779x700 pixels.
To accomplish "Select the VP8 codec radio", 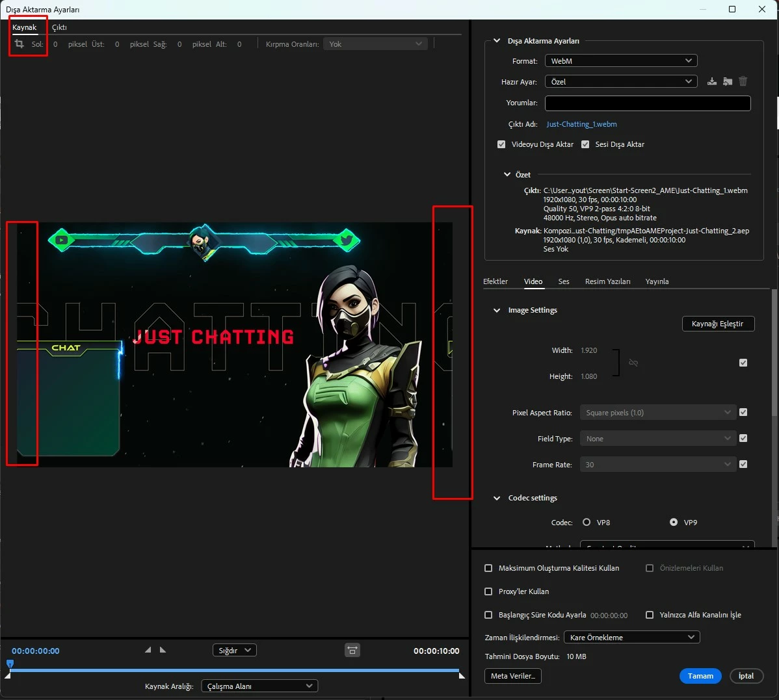I will pos(587,523).
